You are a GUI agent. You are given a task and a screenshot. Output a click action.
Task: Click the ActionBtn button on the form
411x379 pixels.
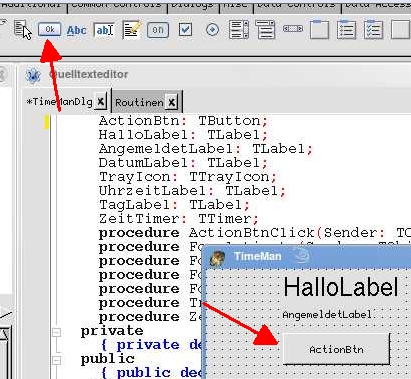(x=336, y=349)
